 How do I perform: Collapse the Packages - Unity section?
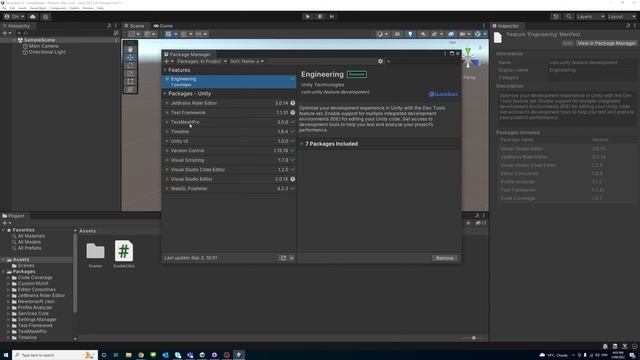[x=165, y=93]
